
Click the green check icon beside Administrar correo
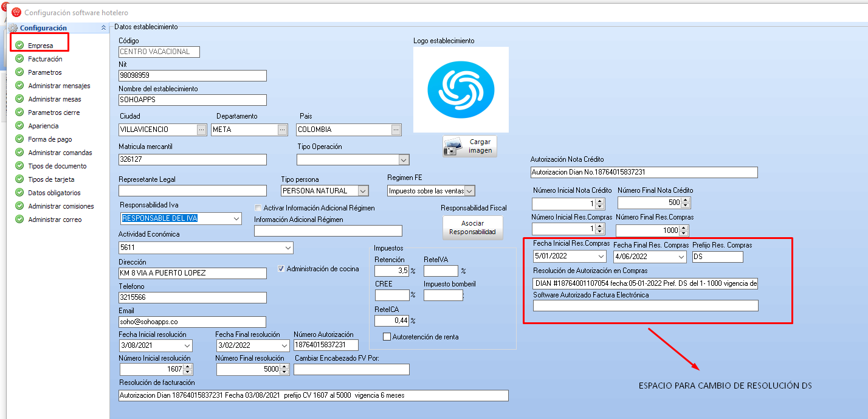19,220
